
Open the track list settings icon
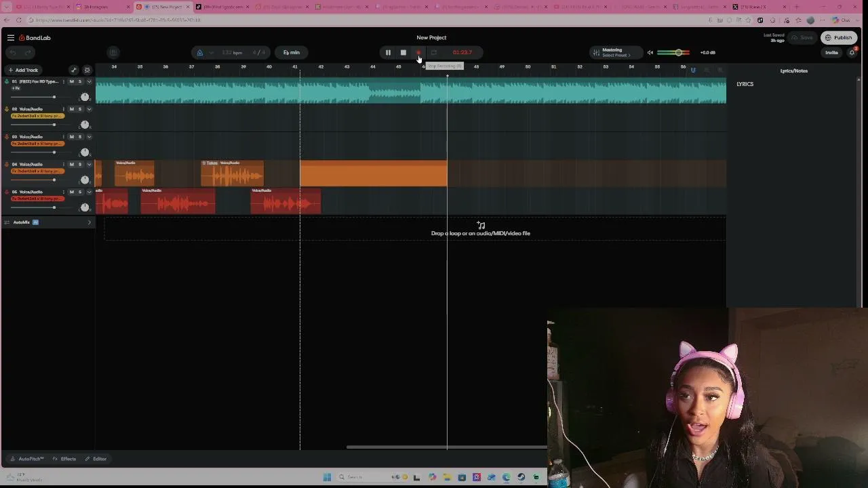87,70
